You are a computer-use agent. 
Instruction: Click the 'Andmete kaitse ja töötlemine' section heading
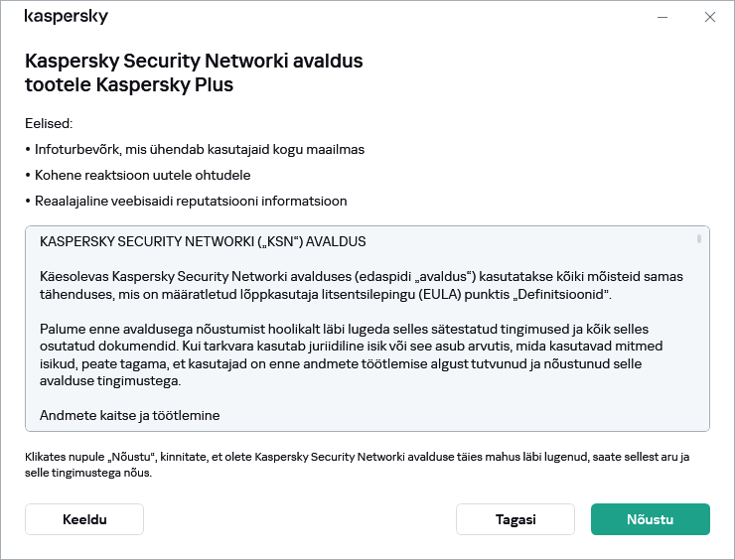pos(129,415)
